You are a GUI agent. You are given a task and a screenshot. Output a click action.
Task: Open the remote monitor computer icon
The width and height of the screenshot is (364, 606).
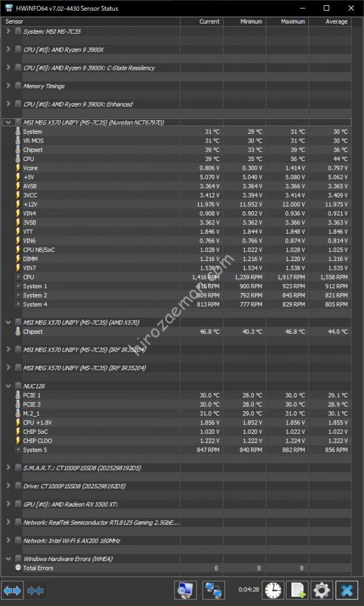click(x=185, y=591)
